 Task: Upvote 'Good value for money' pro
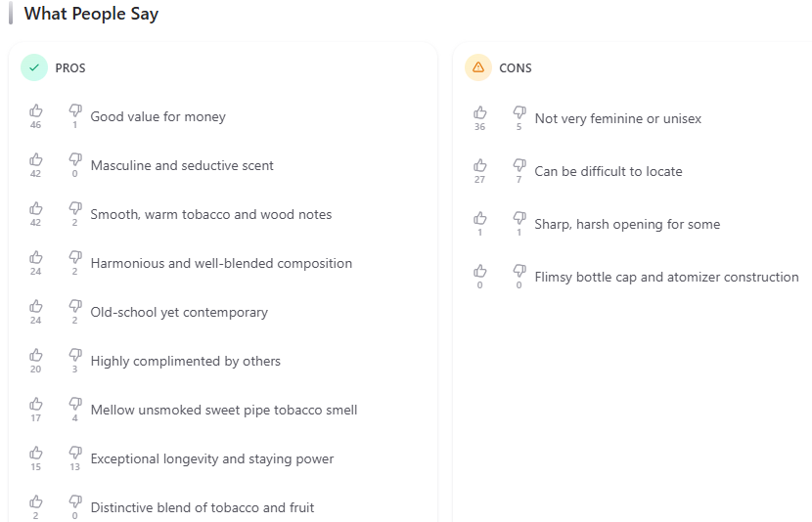(x=36, y=110)
